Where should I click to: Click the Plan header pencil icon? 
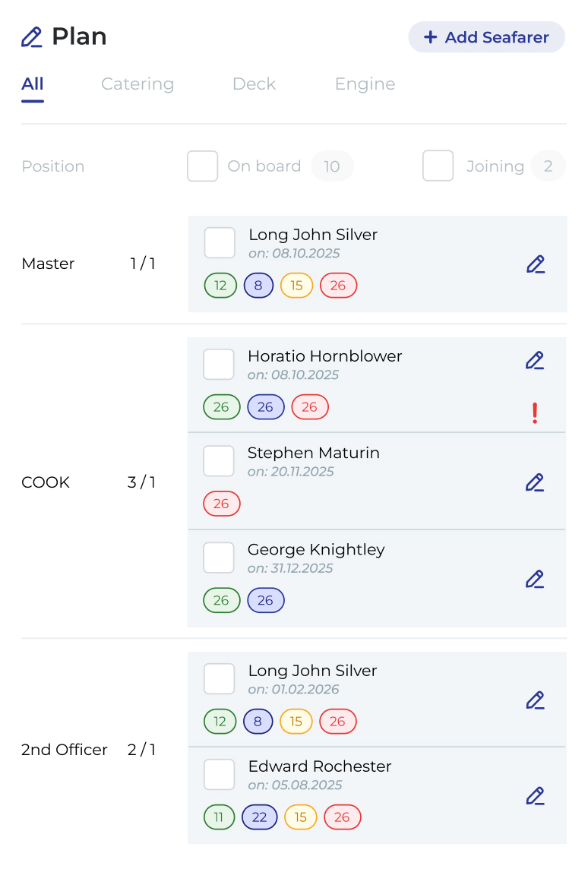pos(32,37)
